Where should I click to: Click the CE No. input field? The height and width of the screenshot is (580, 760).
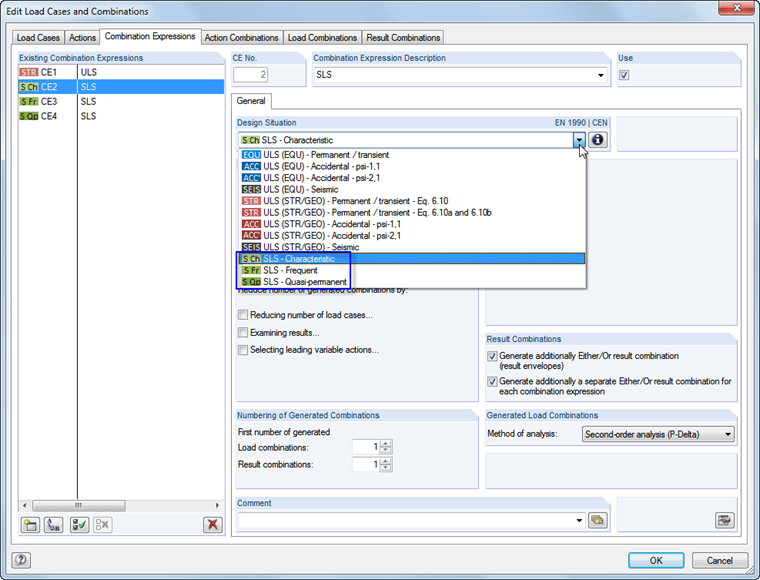pyautogui.click(x=250, y=75)
